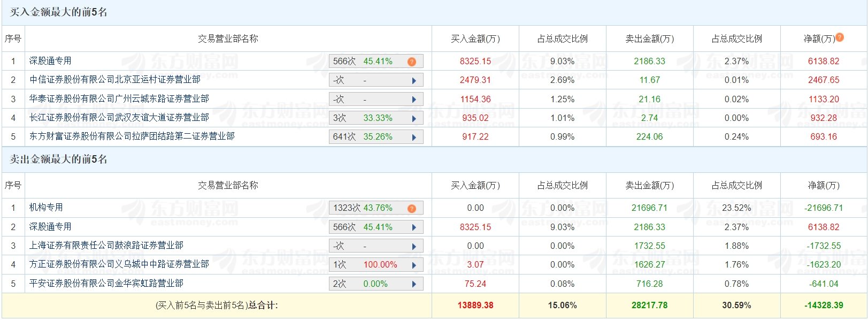Viewport: 868px width, 320px height.
Task: Select sell amount 21696.71 for 机构专用
Action: tap(650, 208)
